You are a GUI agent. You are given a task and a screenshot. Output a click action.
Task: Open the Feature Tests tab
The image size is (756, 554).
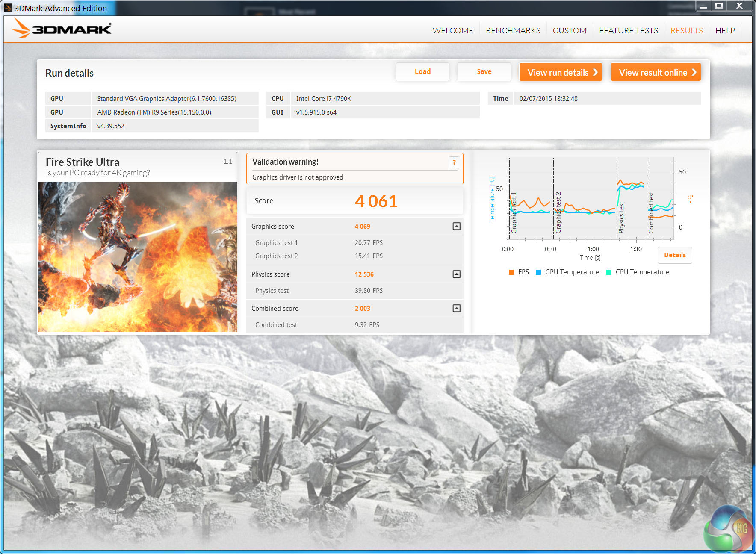(628, 31)
